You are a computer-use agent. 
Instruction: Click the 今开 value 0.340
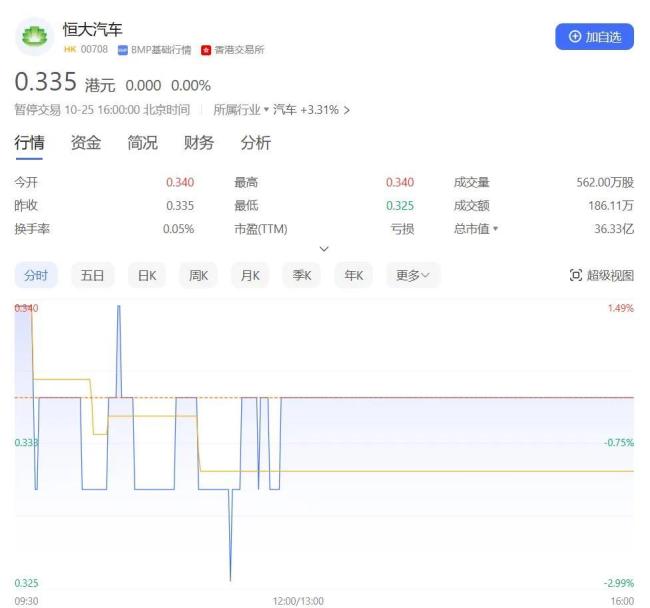pos(180,182)
